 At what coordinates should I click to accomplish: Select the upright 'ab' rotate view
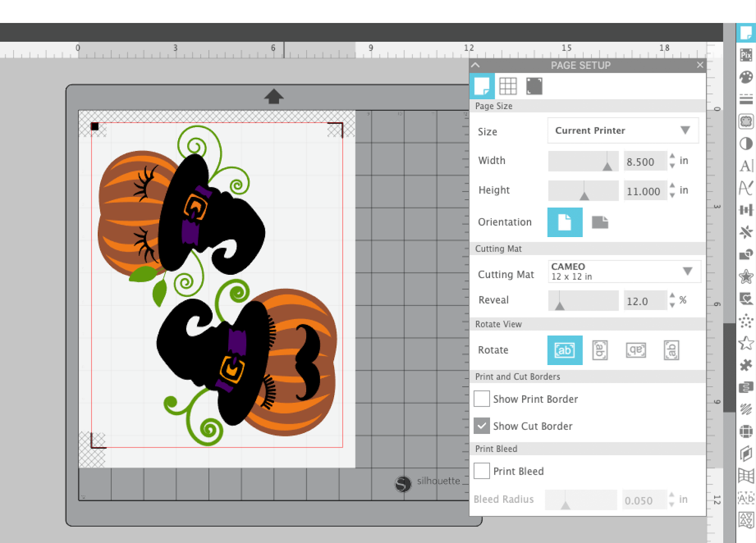click(x=565, y=350)
